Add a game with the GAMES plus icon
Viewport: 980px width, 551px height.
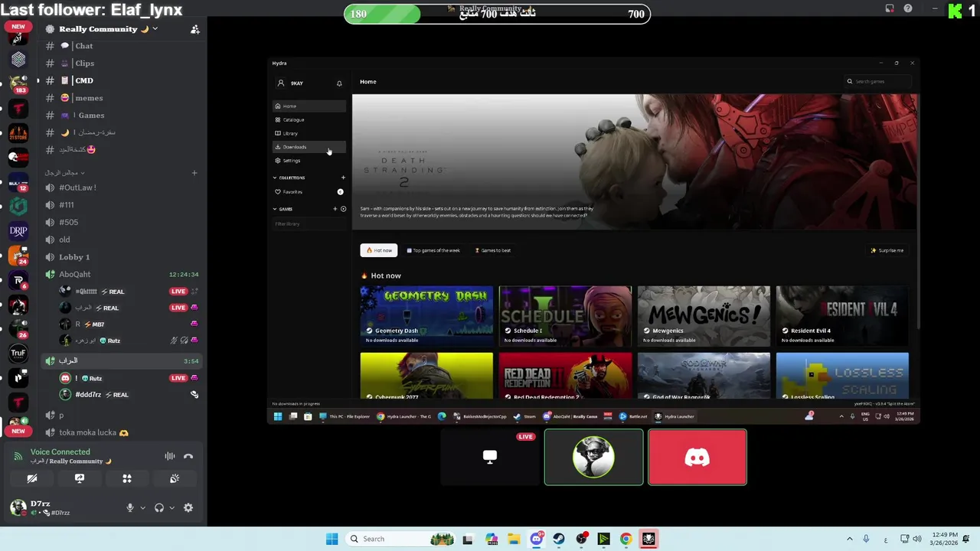click(335, 209)
